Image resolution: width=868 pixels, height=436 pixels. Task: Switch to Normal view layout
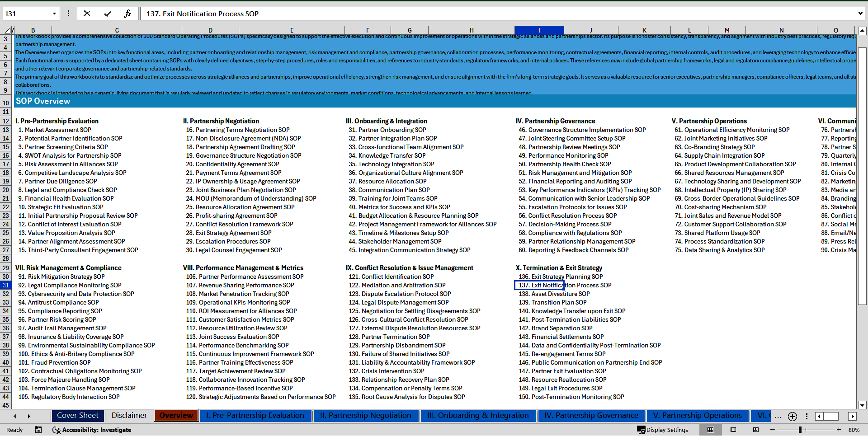tap(710, 430)
